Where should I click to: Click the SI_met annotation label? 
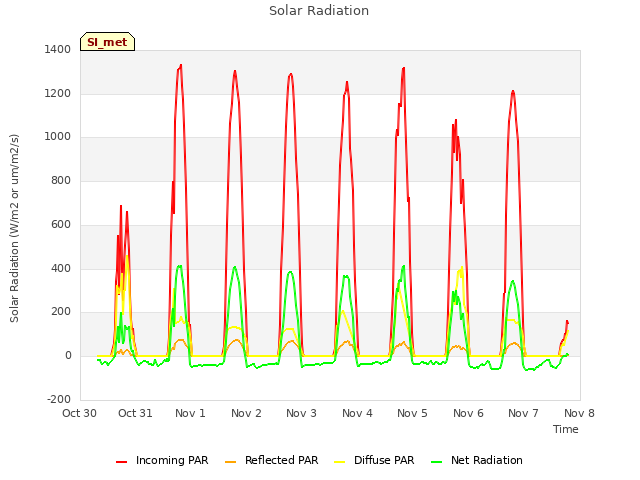click(107, 42)
